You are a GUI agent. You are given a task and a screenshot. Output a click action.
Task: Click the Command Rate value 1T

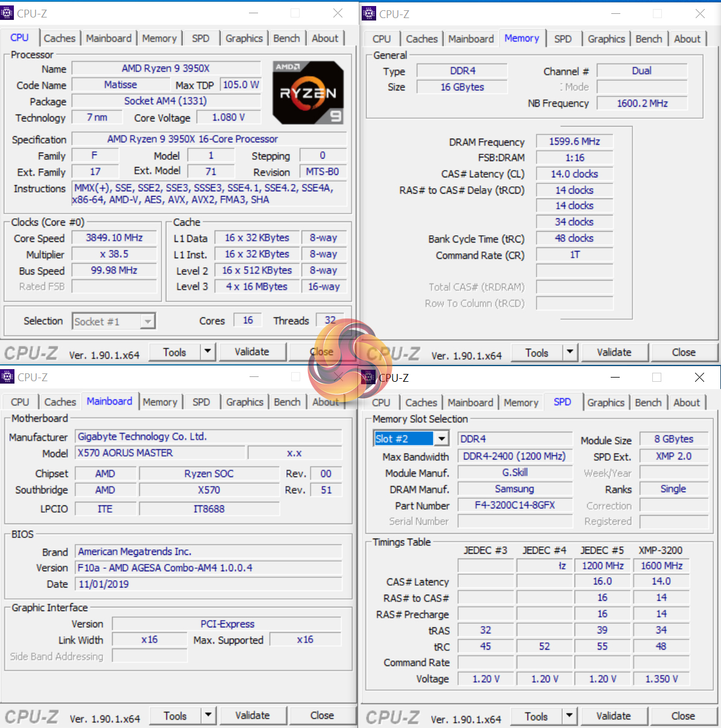click(x=575, y=255)
